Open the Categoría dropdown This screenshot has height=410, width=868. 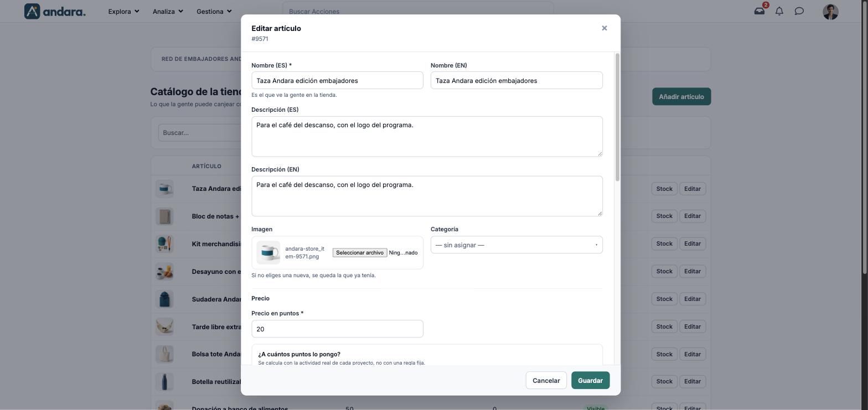516,245
